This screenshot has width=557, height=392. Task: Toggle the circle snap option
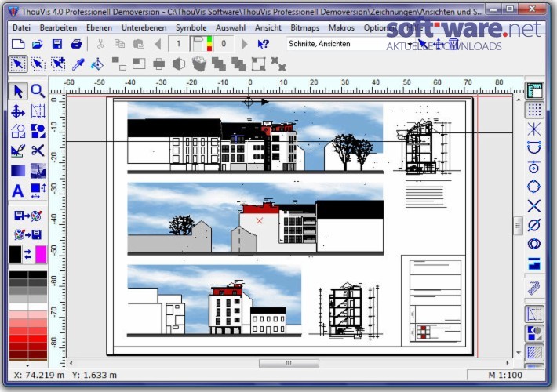(534, 187)
